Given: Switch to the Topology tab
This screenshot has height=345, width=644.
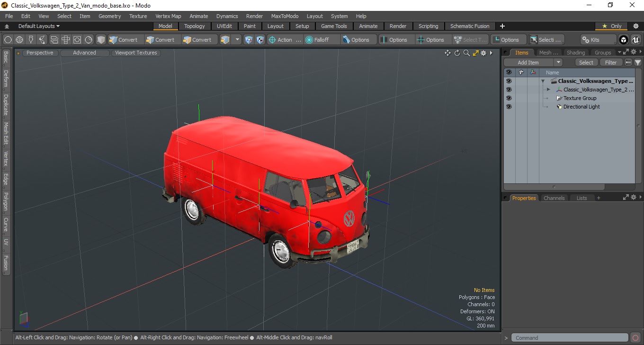Looking at the screenshot, I should click(x=195, y=26).
